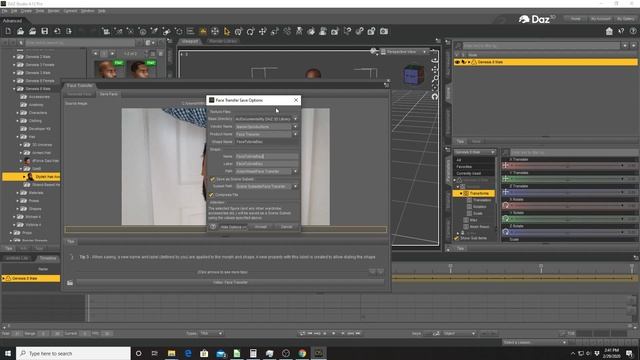Click the Render camera icon

coord(384,31)
